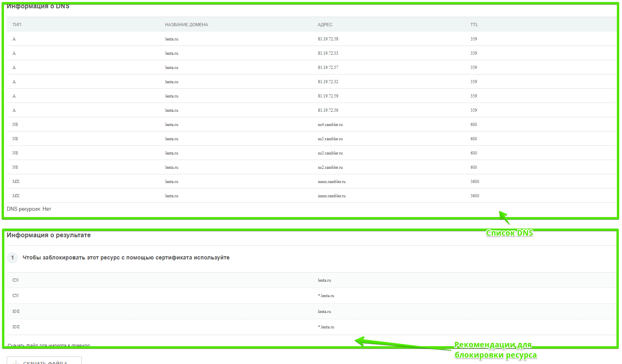Click the certificate blocking instruction text
The height and width of the screenshot is (364, 622).
126,258
